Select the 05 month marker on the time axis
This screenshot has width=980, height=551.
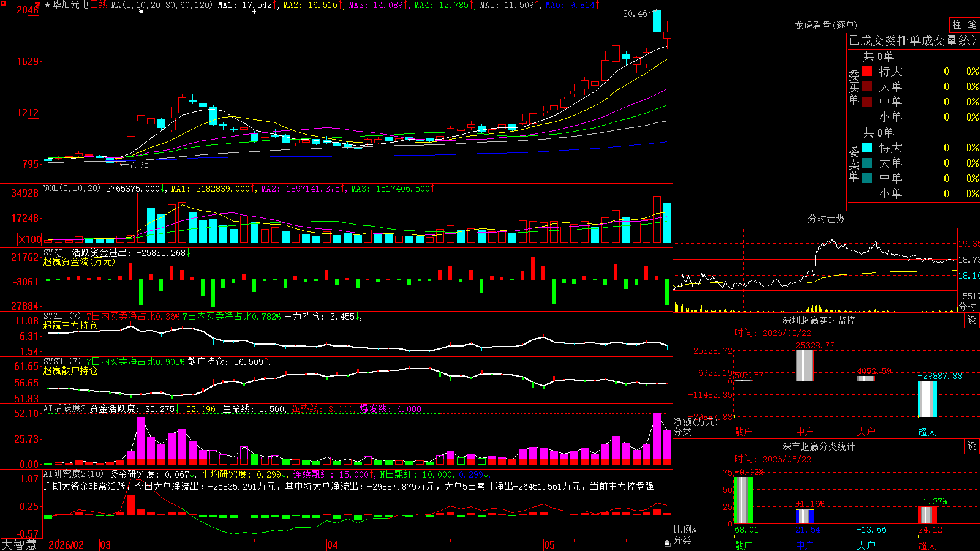pos(549,545)
